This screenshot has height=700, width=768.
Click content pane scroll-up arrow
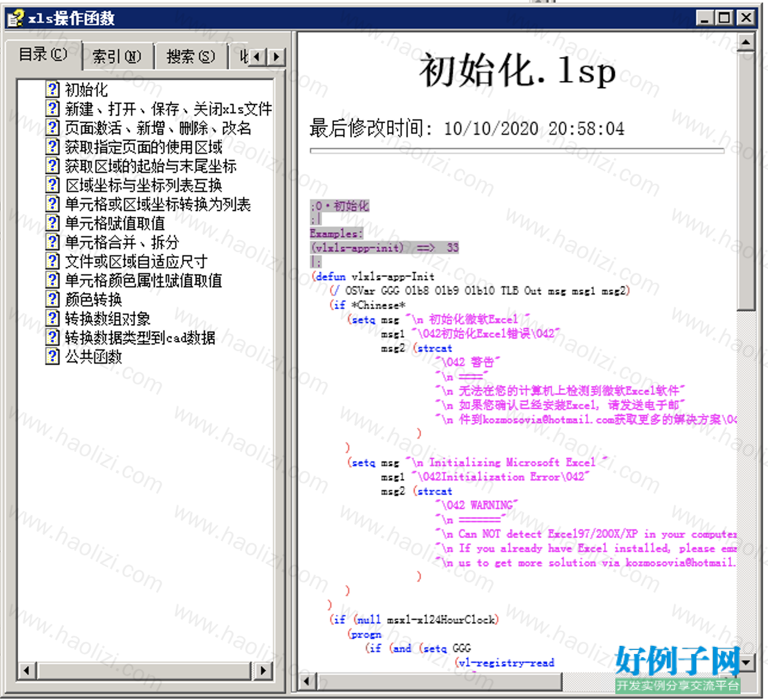[x=745, y=42]
